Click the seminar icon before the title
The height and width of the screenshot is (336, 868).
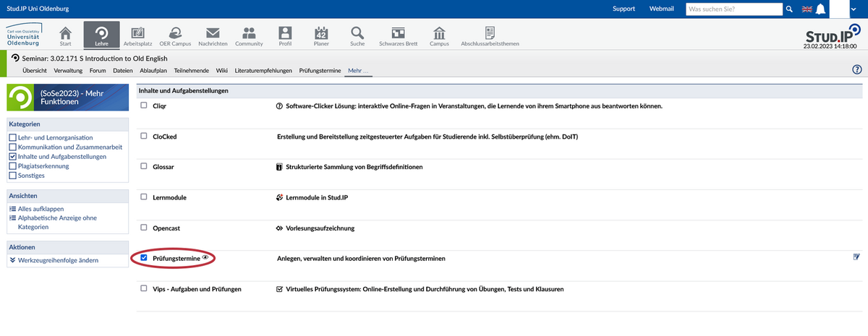pyautogui.click(x=16, y=57)
